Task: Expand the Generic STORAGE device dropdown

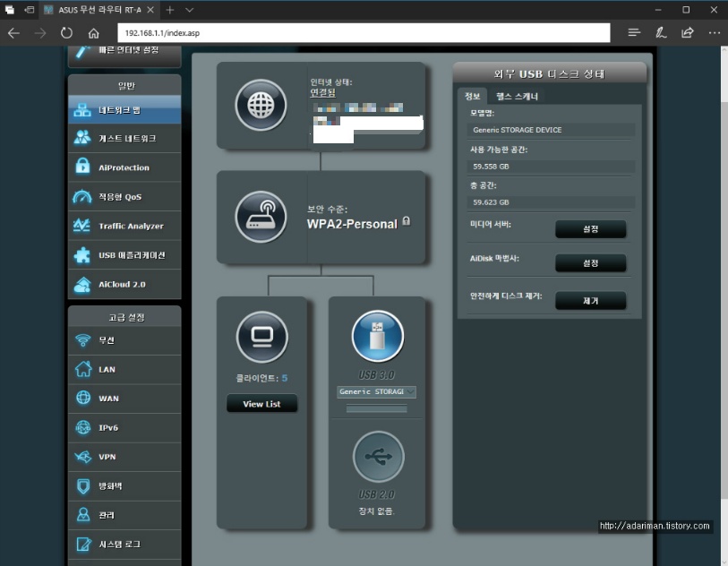Action: pos(376,392)
